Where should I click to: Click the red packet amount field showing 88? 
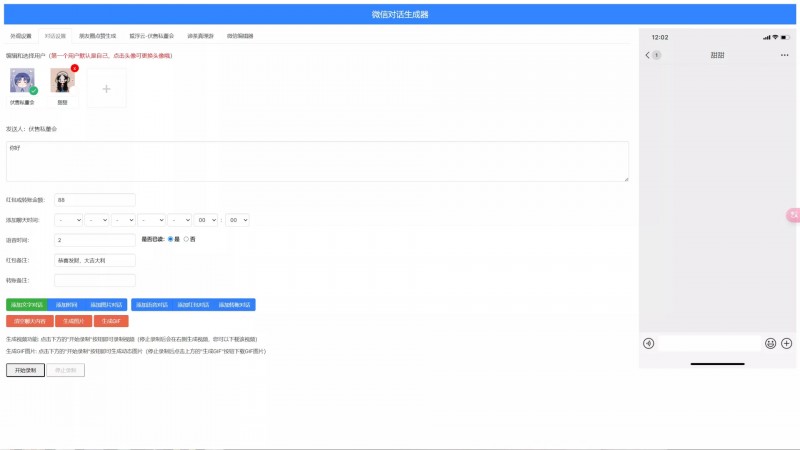[95, 199]
